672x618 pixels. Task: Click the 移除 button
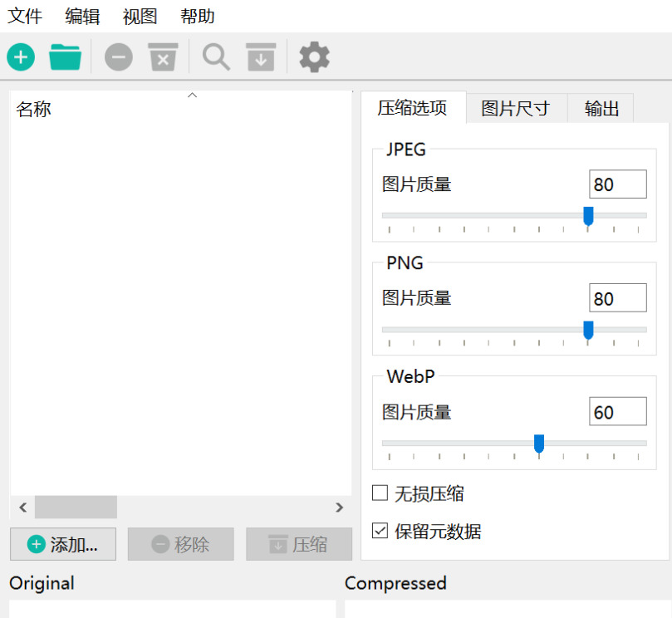(x=181, y=544)
